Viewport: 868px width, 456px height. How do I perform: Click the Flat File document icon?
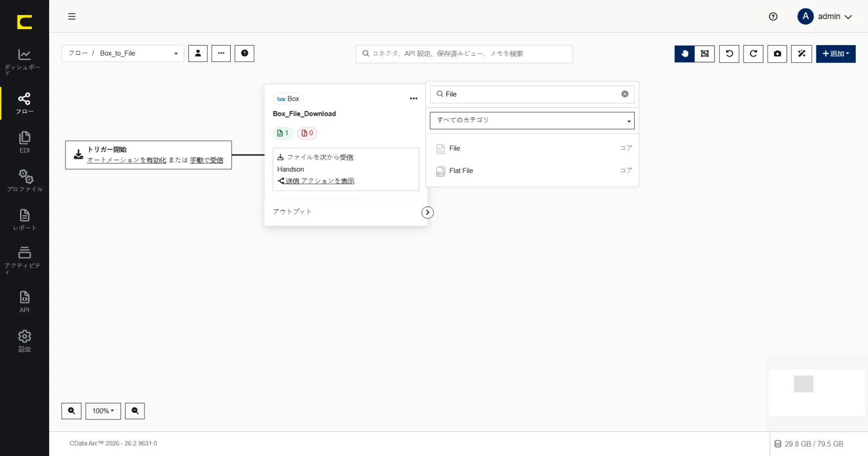pyautogui.click(x=441, y=172)
